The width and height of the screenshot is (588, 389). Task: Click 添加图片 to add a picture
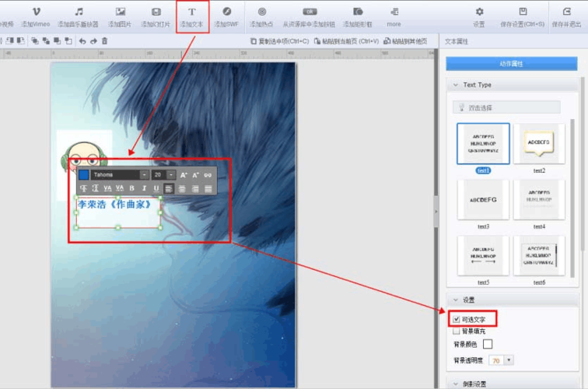point(121,16)
